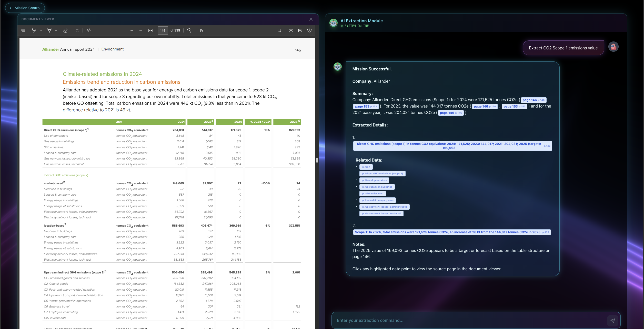
Task: Save the document with disk icon
Action: click(x=300, y=30)
